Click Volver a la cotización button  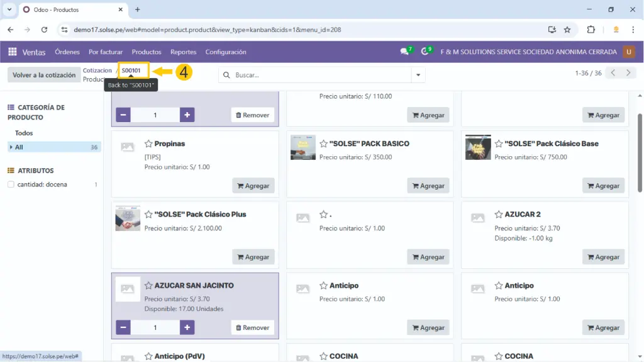(44, 75)
